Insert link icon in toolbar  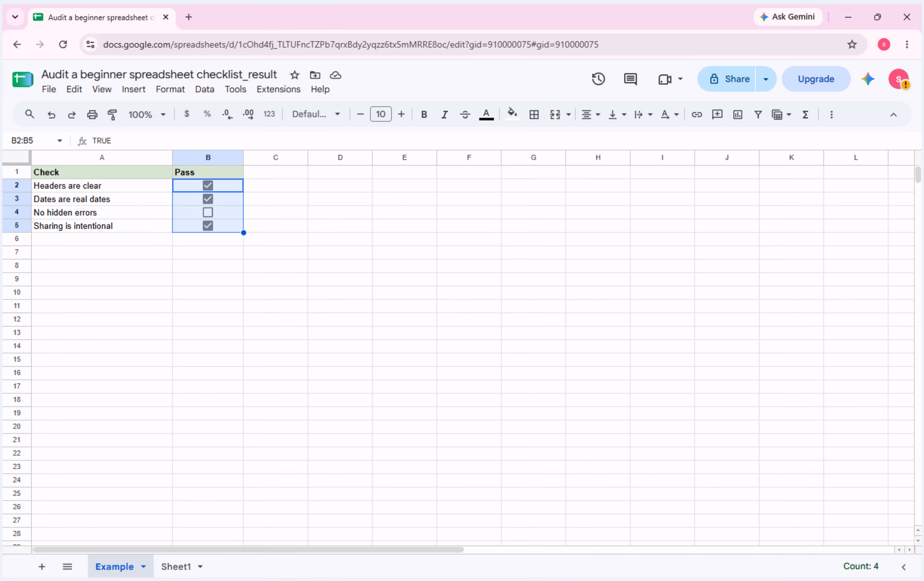697,114
